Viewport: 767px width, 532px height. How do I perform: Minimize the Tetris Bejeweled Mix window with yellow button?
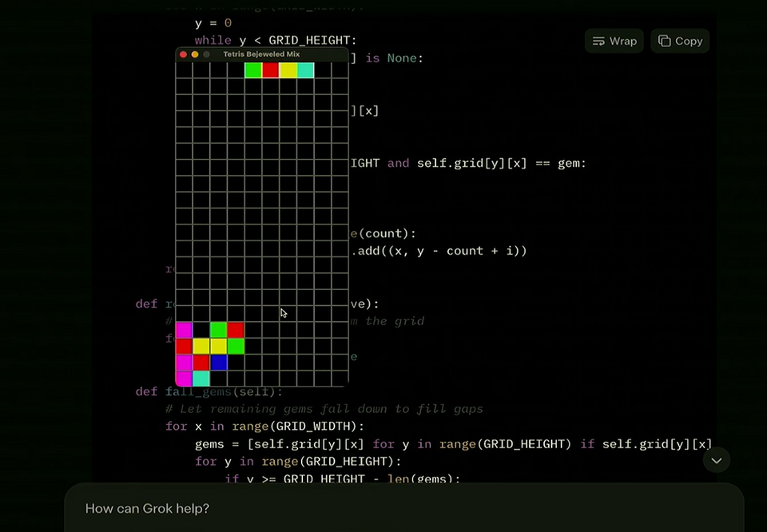pos(195,54)
